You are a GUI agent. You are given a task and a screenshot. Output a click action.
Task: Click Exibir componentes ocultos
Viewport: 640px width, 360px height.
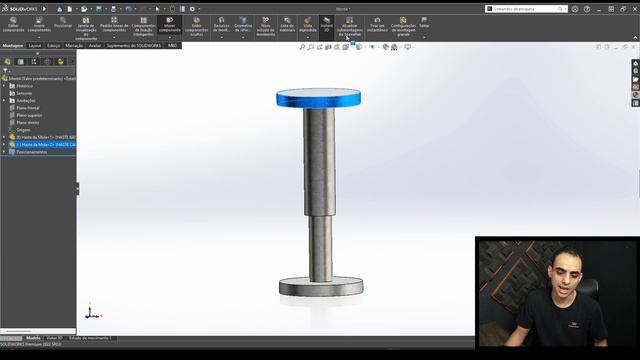(196, 27)
